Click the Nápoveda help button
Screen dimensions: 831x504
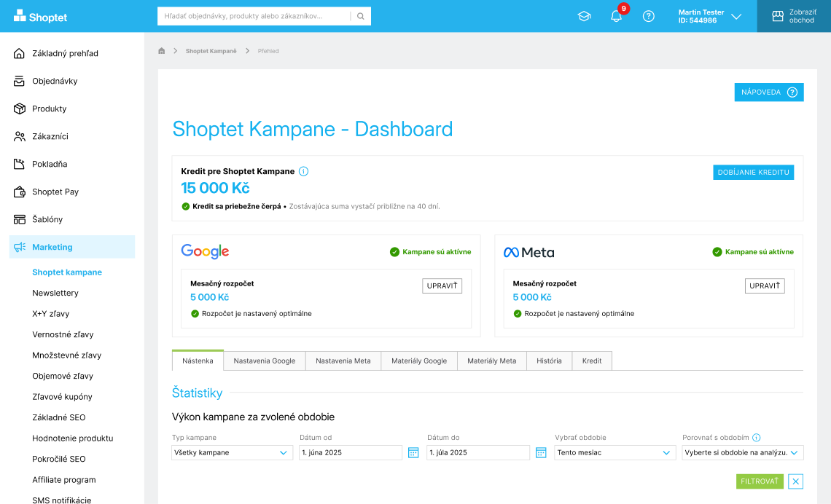769,92
